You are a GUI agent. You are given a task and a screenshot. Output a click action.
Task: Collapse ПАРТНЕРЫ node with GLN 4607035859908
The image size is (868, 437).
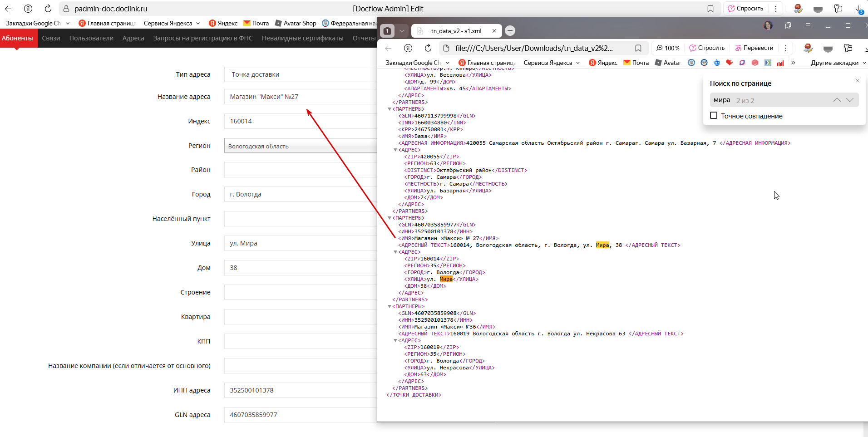point(390,307)
